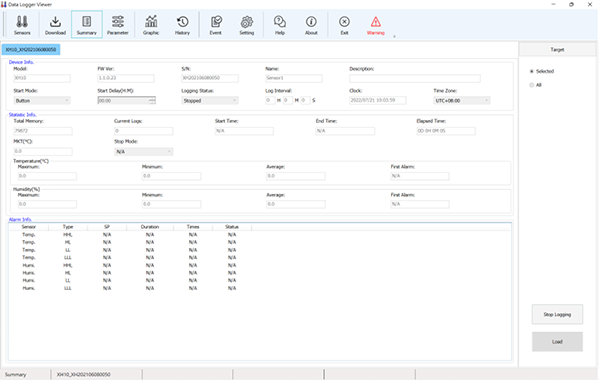Image resolution: width=600 pixels, height=380 pixels.
Task: Expand the Logging Status dropdown
Action: point(210,101)
